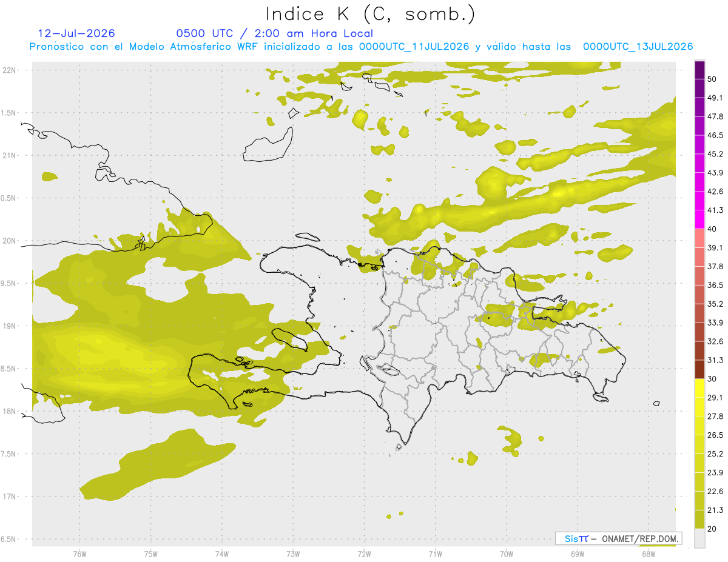The height and width of the screenshot is (562, 728).
Task: Click the longitude label '68W'
Action: [x=649, y=554]
